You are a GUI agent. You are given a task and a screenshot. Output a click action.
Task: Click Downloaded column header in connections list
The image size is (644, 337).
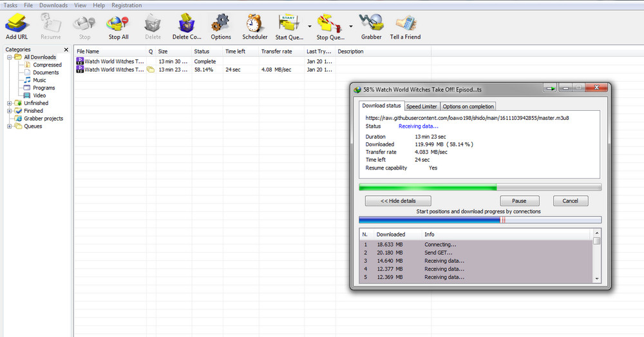[x=397, y=235]
